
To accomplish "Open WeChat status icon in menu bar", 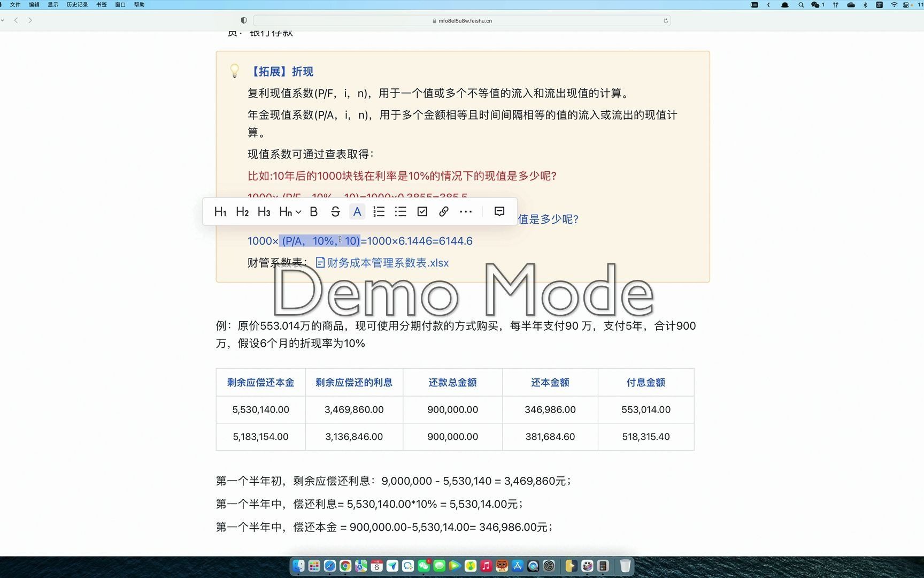I will 815,4.
